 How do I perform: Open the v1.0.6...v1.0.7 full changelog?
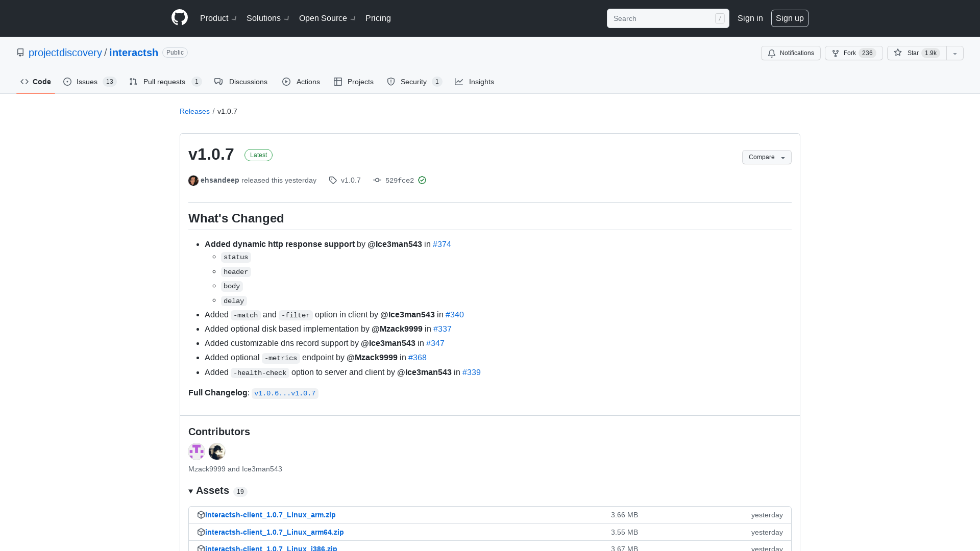[285, 393]
